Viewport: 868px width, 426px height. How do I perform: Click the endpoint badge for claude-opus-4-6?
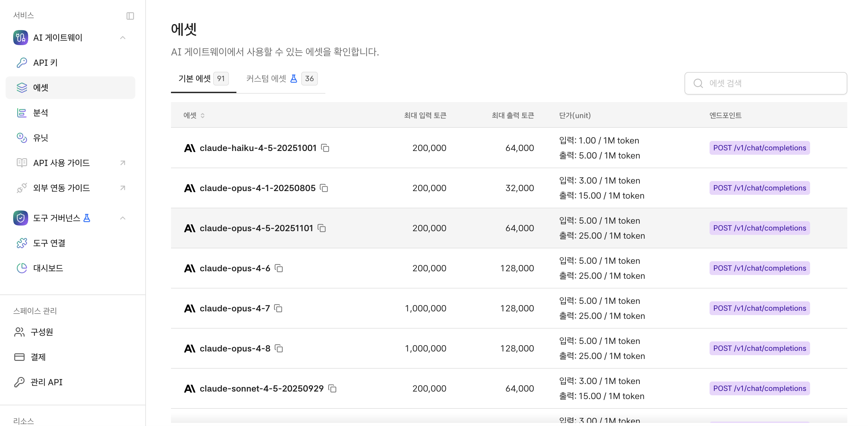click(760, 268)
